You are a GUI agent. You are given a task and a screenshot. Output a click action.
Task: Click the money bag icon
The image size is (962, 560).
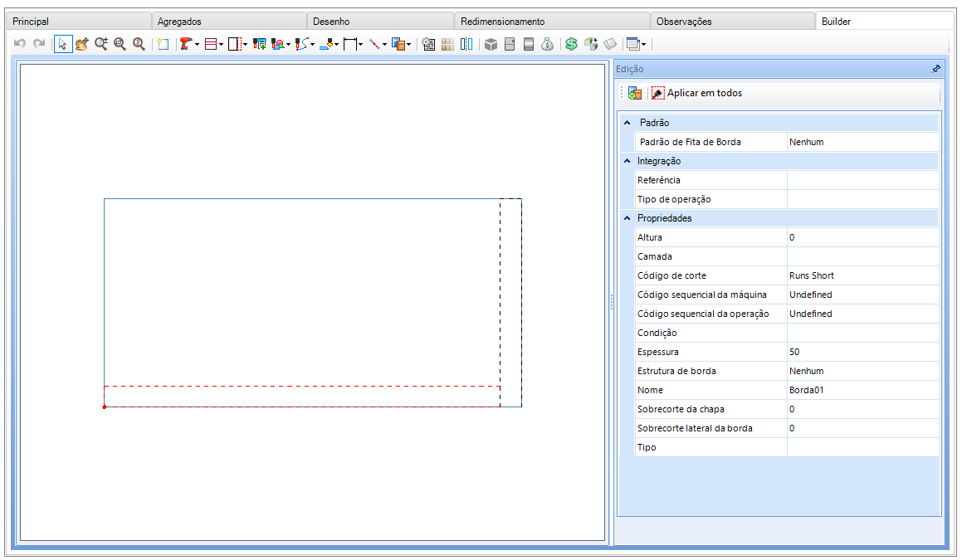pos(547,44)
